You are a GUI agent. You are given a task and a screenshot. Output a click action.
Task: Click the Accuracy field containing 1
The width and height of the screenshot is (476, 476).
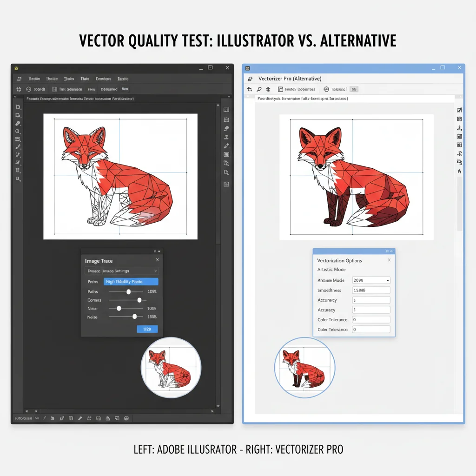[371, 300]
